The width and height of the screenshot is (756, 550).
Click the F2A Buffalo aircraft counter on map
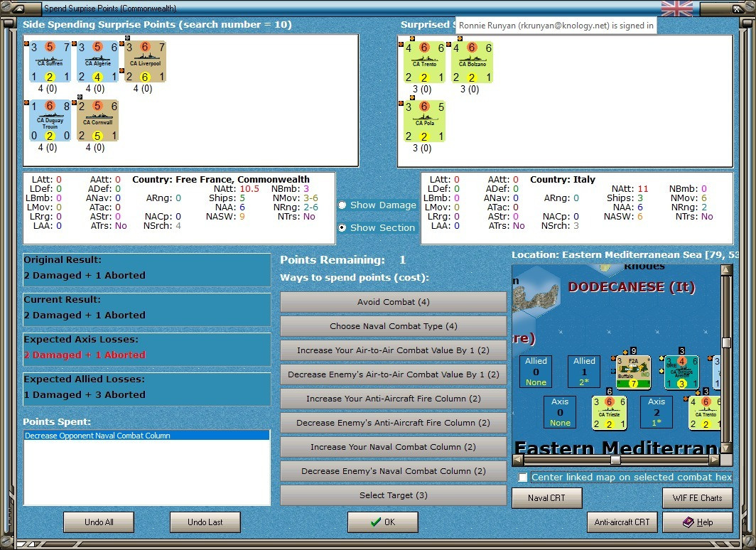coord(634,372)
